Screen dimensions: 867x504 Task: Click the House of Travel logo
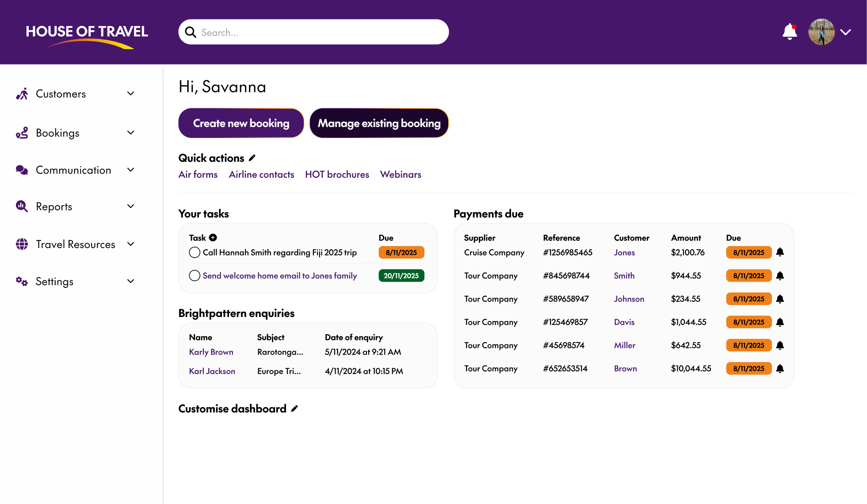(x=87, y=36)
